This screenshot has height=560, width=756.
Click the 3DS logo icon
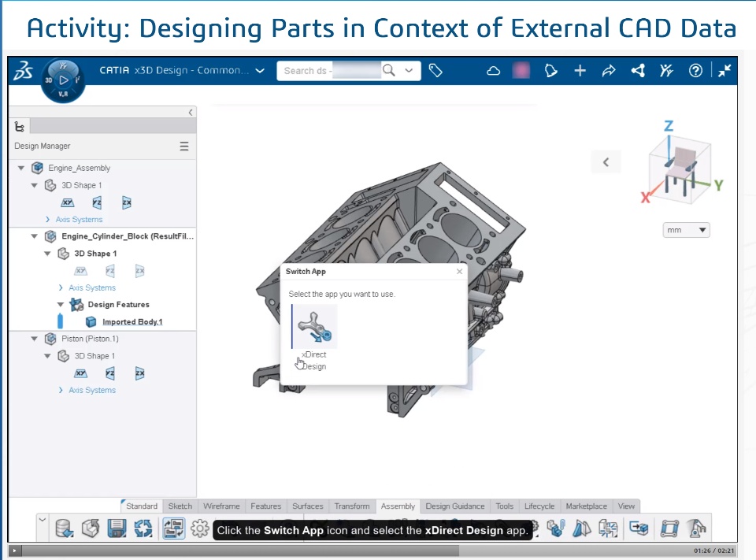(x=23, y=71)
